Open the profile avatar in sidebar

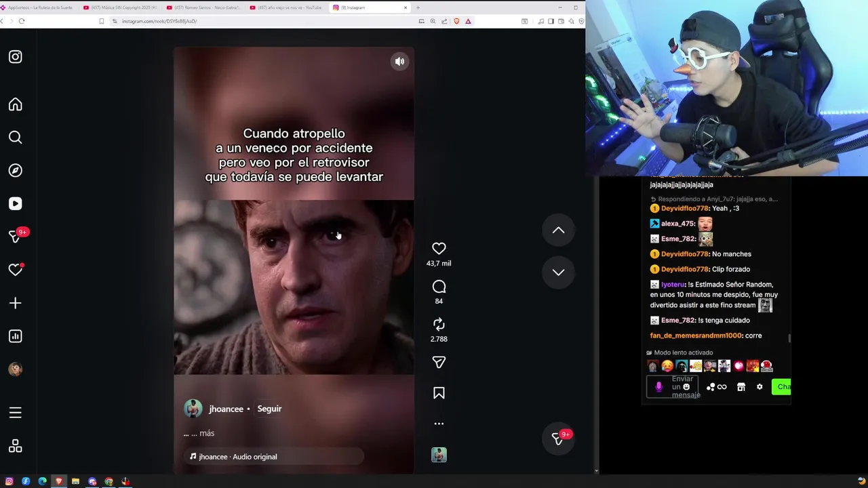click(x=15, y=369)
